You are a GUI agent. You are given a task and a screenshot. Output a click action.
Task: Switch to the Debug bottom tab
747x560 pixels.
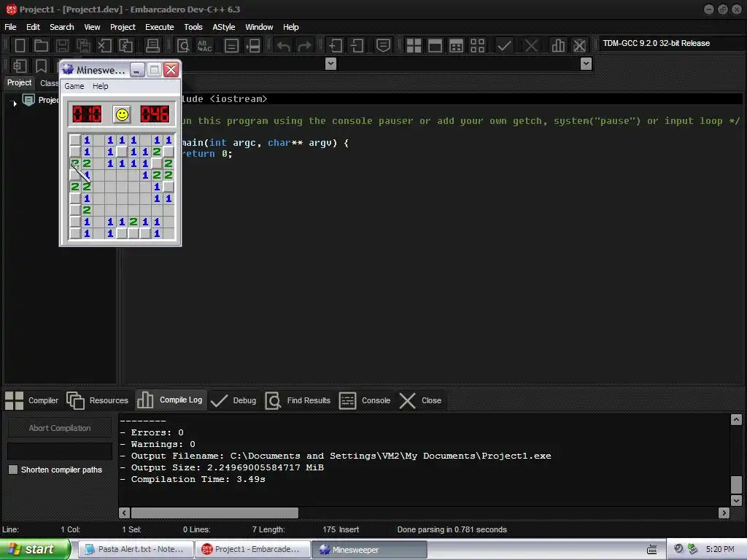click(233, 400)
